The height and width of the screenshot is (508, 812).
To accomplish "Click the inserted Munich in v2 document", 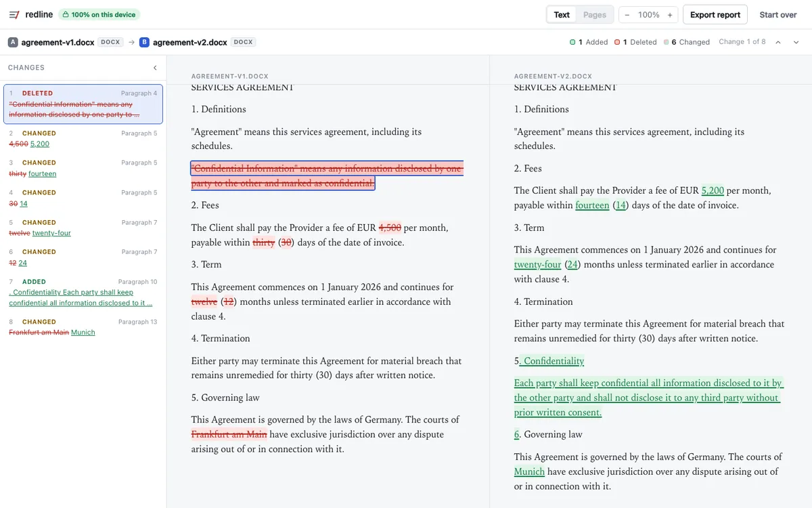I will click(529, 471).
